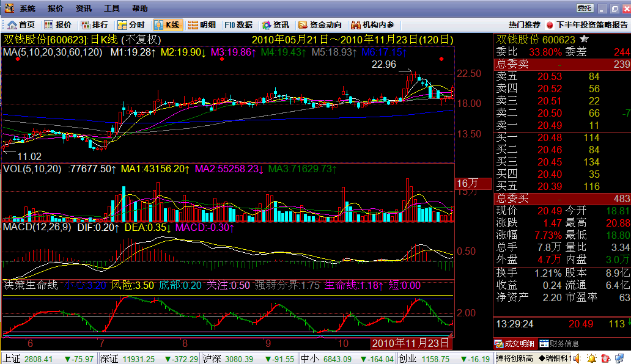Switch to the 财务信息 tab

pyautogui.click(x=559, y=344)
